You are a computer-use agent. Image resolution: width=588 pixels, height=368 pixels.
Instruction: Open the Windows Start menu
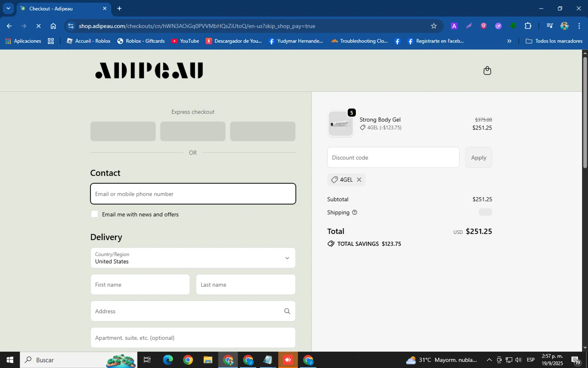(10, 360)
